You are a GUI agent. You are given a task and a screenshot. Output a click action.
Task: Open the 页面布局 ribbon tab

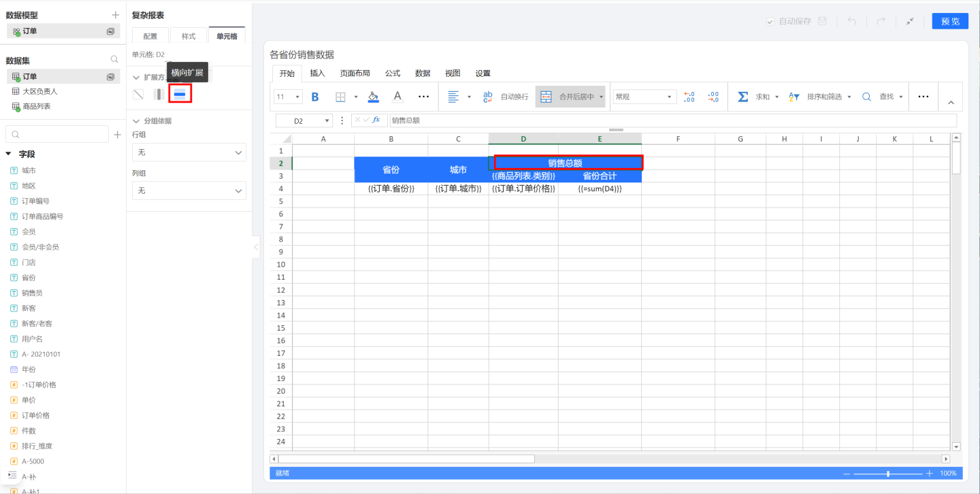(x=355, y=73)
